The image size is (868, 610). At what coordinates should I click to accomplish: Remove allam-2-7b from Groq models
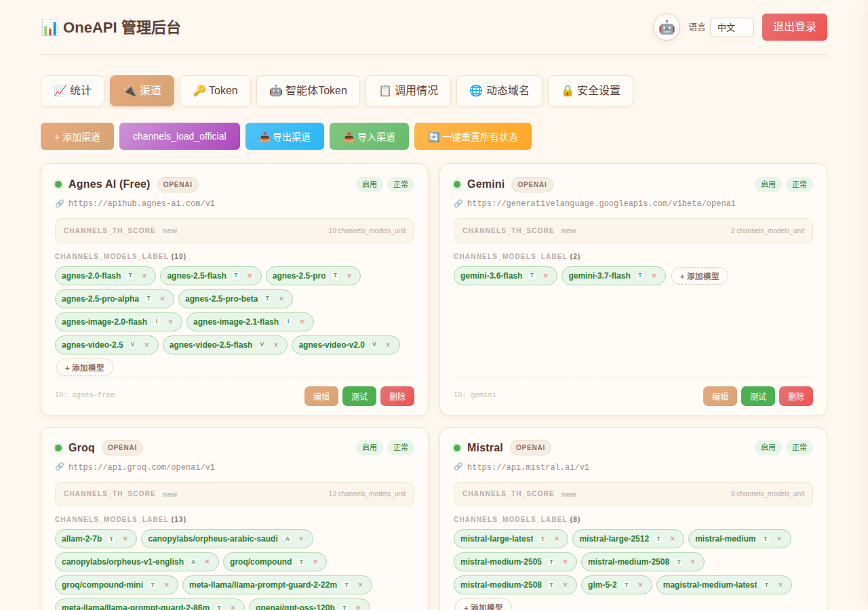point(125,539)
